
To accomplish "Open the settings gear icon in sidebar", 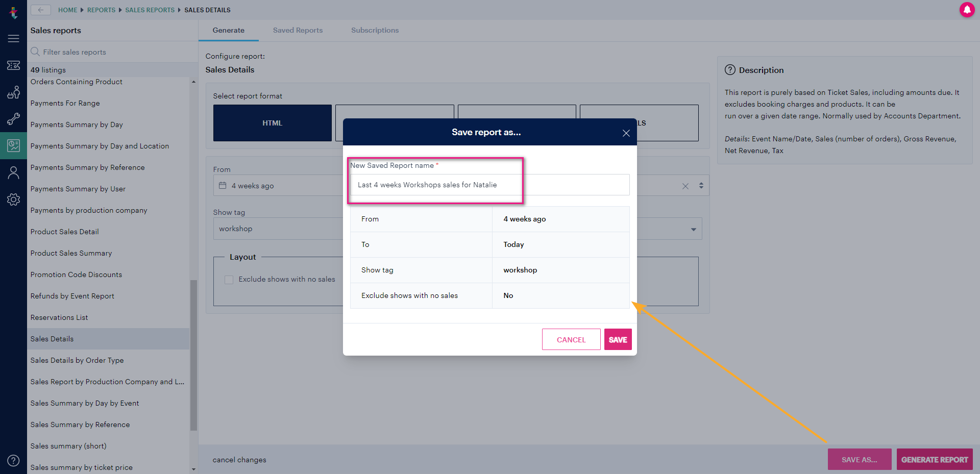I will click(13, 199).
